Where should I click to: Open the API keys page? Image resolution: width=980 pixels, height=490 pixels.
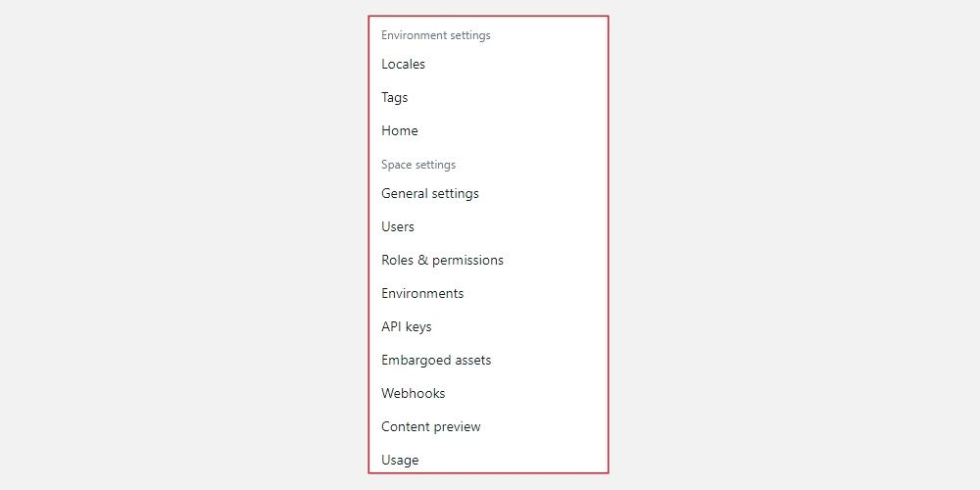coord(407,327)
